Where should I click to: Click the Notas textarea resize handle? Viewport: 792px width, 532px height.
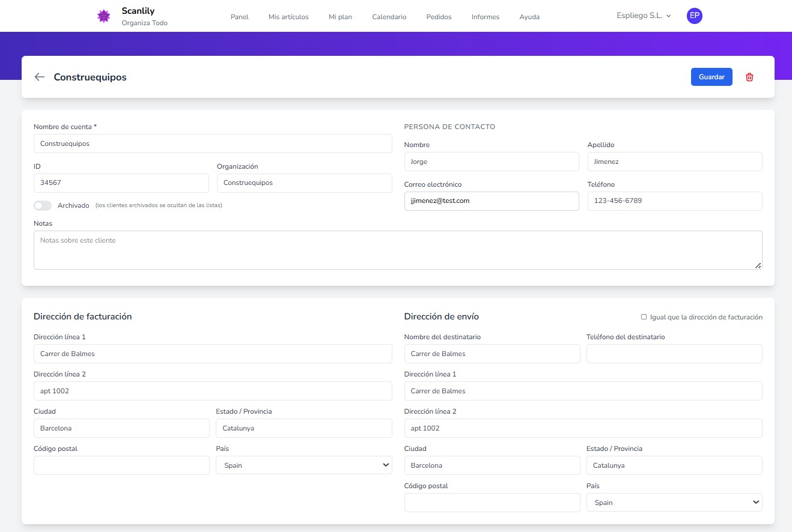(x=758, y=265)
